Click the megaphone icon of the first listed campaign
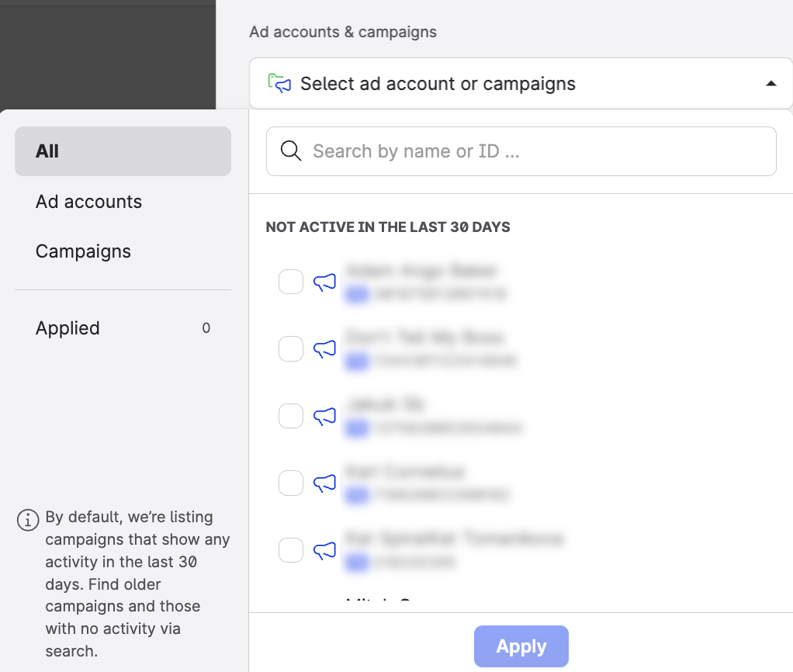The width and height of the screenshot is (793, 672). pyautogui.click(x=325, y=282)
